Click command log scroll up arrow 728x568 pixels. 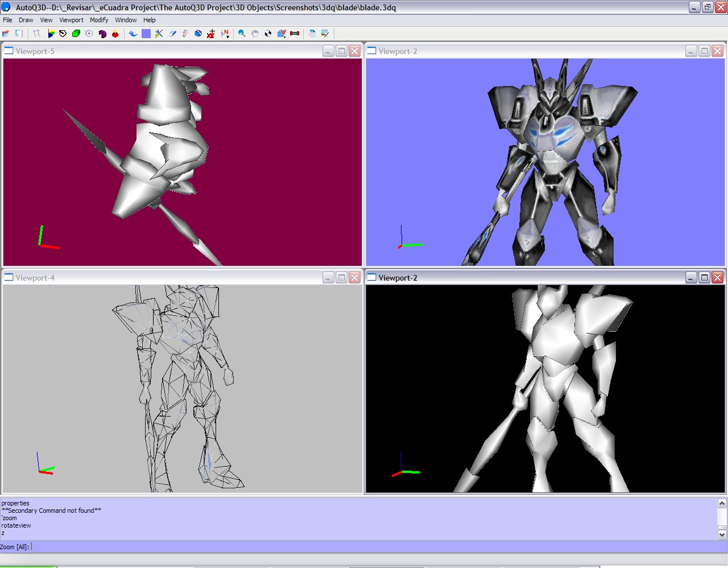point(722,503)
